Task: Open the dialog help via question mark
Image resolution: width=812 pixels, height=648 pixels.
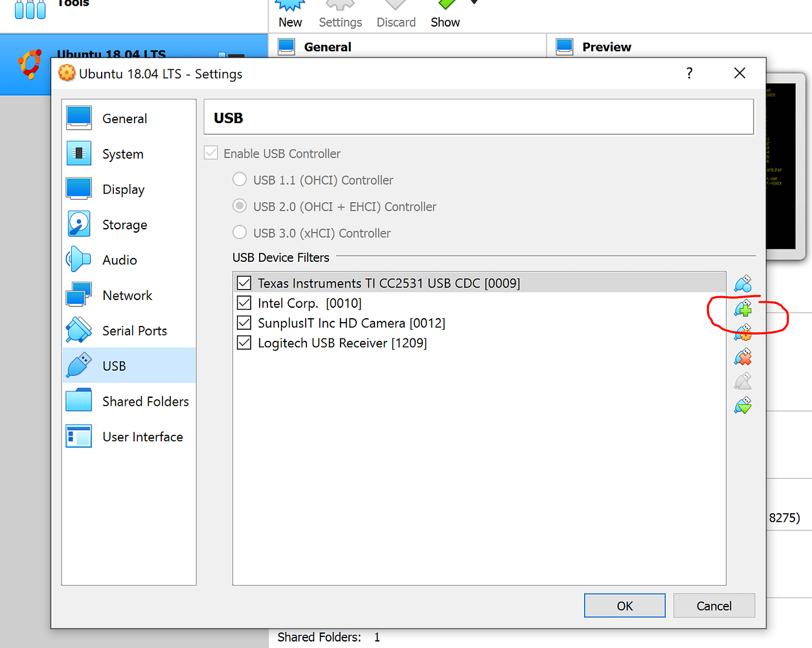Action: point(689,73)
